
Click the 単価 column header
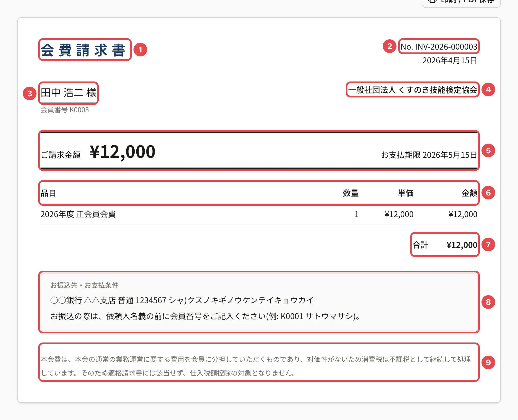[x=406, y=193]
